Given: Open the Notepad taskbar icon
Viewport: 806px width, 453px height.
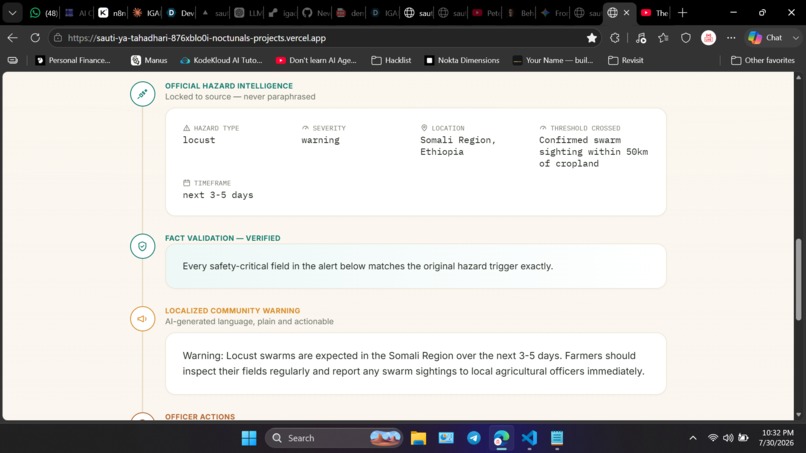Looking at the screenshot, I should pos(557,438).
